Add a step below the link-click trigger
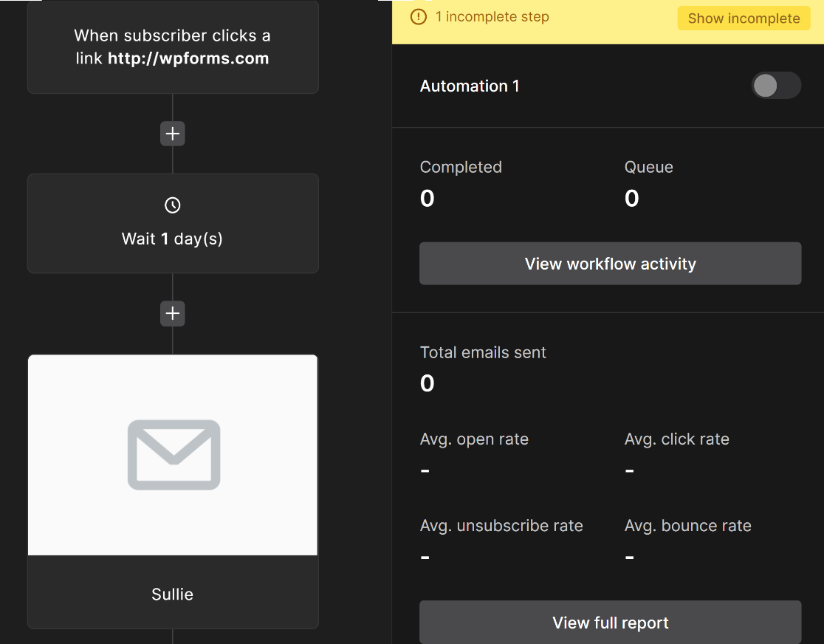The image size is (824, 644). tap(172, 134)
